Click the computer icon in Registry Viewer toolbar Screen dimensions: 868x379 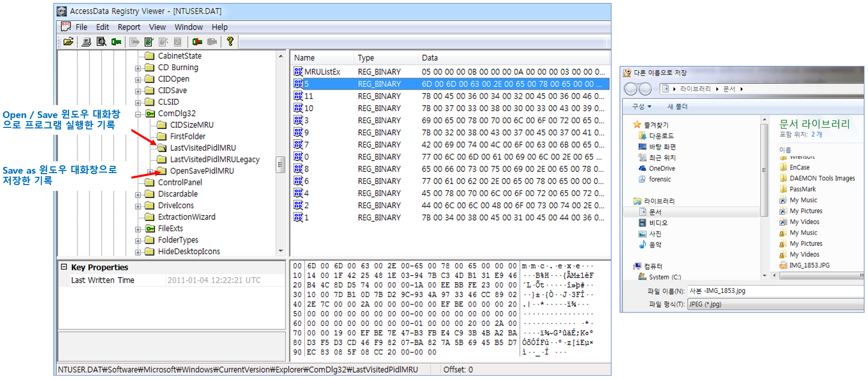(87, 42)
